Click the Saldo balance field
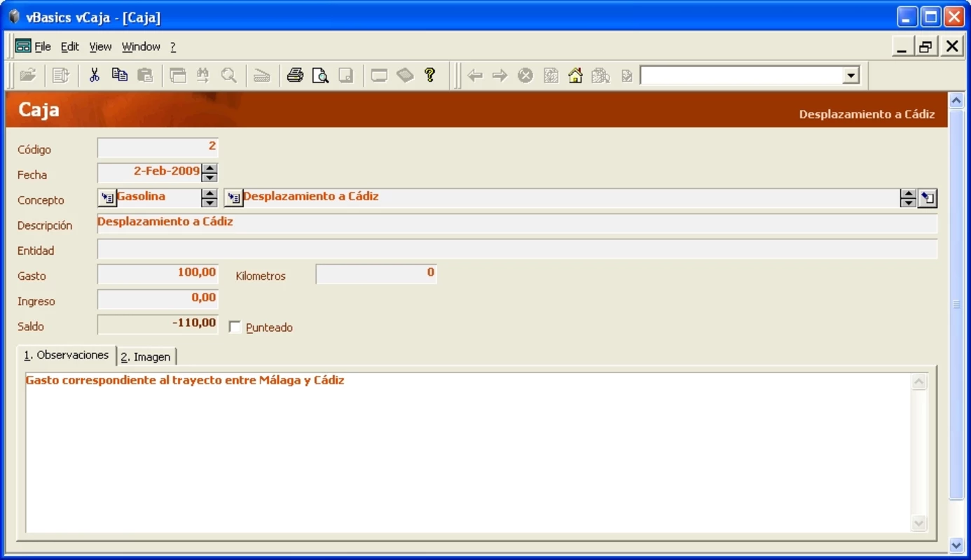Viewport: 971px width, 560px height. tap(158, 324)
